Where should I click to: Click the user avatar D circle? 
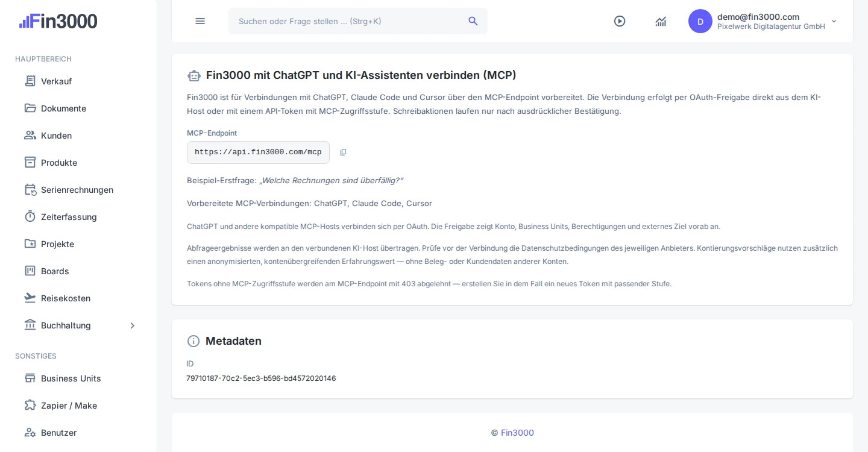pos(700,21)
